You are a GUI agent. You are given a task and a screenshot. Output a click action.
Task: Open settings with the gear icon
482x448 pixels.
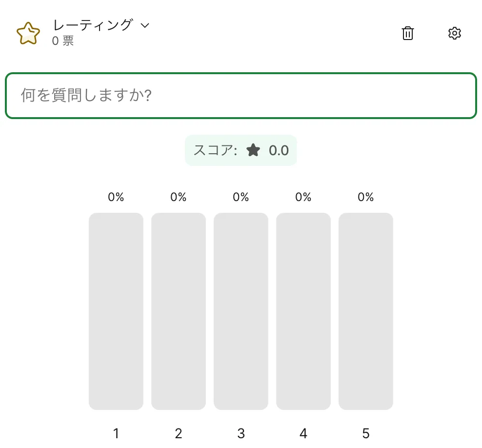point(454,33)
